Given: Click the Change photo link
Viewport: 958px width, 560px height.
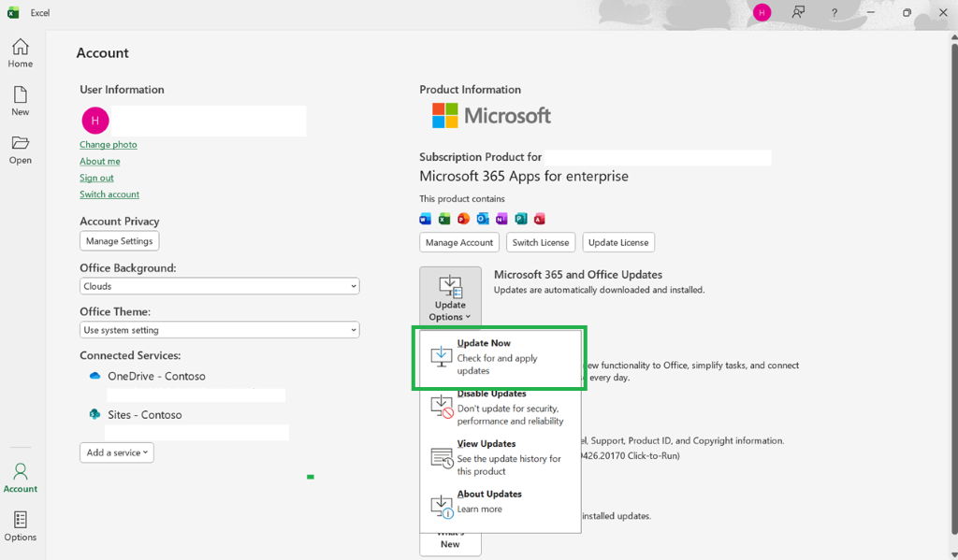Looking at the screenshot, I should tap(109, 145).
